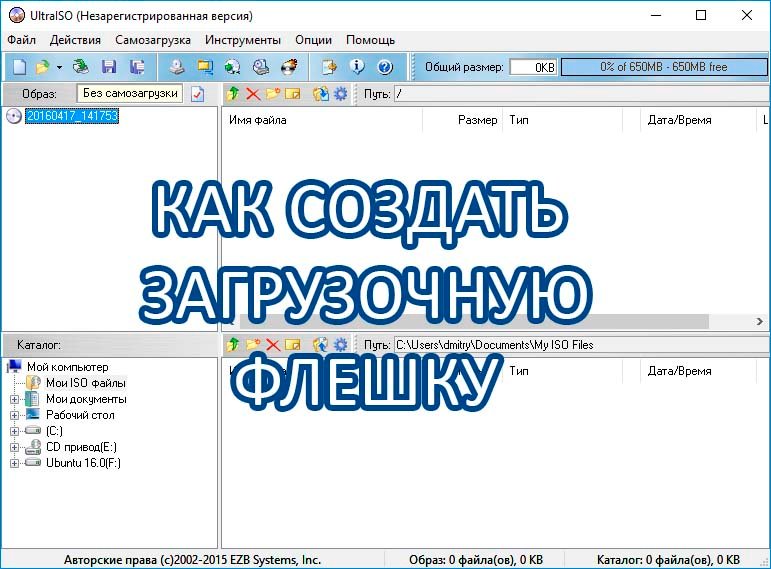Click the Open CD/DVD disc icon

pyautogui.click(x=80, y=67)
